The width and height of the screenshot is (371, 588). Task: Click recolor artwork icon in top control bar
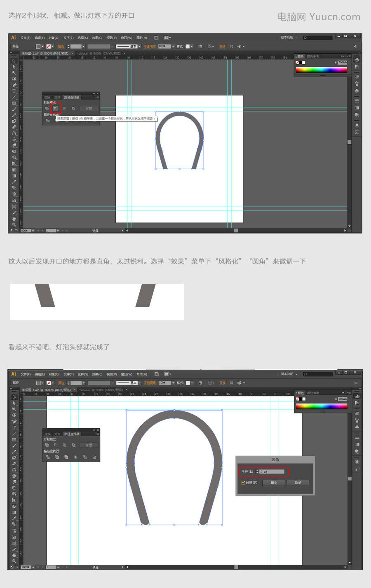coord(200,47)
